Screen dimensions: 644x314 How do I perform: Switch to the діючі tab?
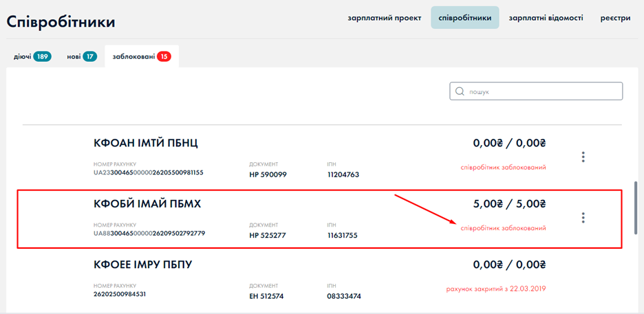pyautogui.click(x=23, y=56)
